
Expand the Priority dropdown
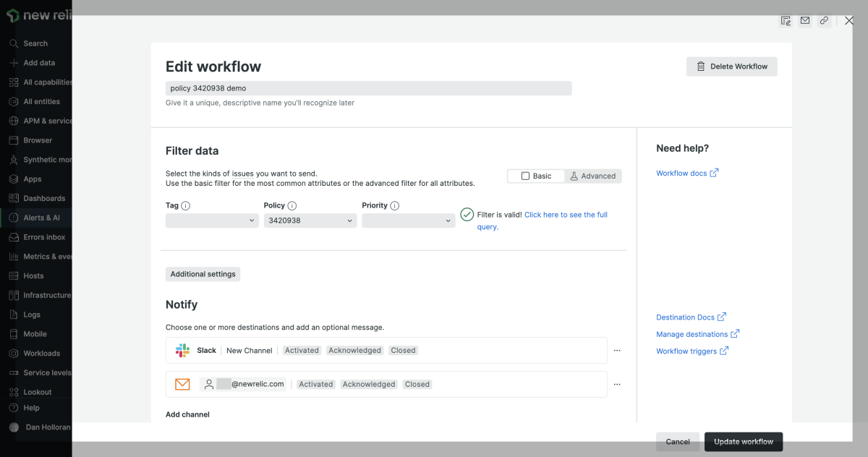pos(409,221)
